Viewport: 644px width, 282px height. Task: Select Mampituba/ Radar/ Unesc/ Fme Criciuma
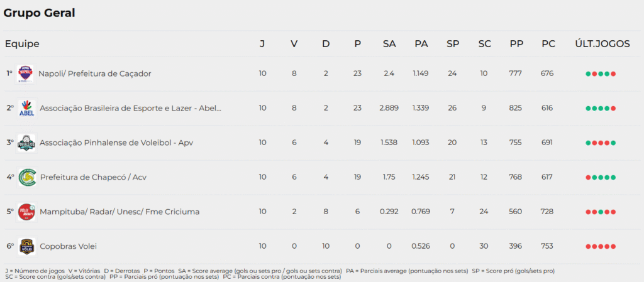pos(119,212)
